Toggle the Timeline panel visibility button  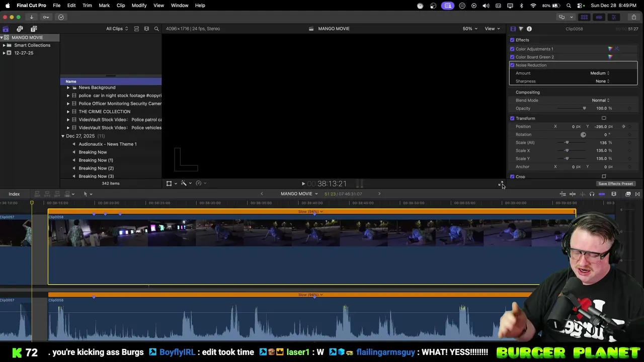(599, 17)
